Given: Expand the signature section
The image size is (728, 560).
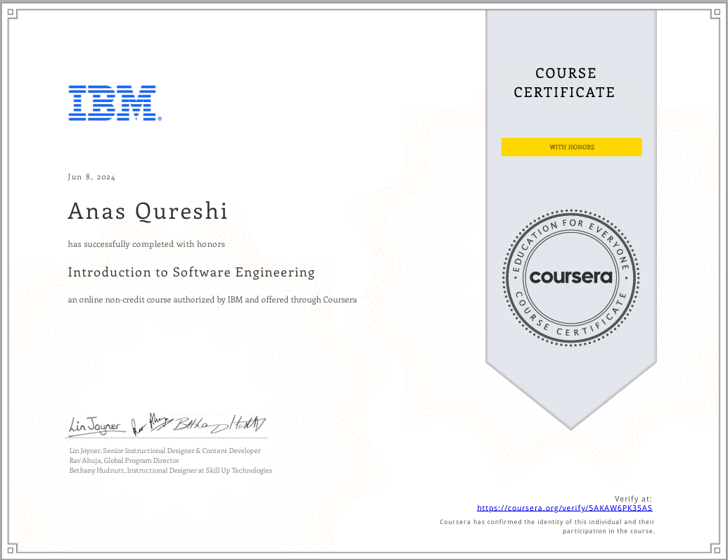Looking at the screenshot, I should [x=167, y=422].
